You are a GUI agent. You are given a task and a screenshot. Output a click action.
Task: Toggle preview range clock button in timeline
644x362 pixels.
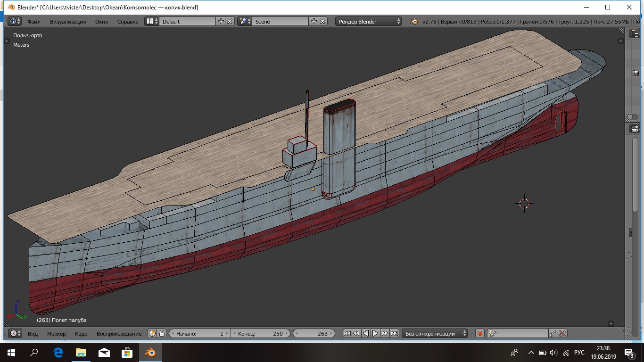tap(152, 333)
